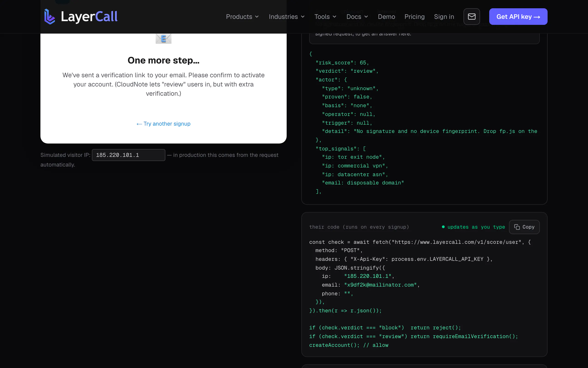
Task: Click the "risk_score": 65 line
Action: tap(342, 63)
